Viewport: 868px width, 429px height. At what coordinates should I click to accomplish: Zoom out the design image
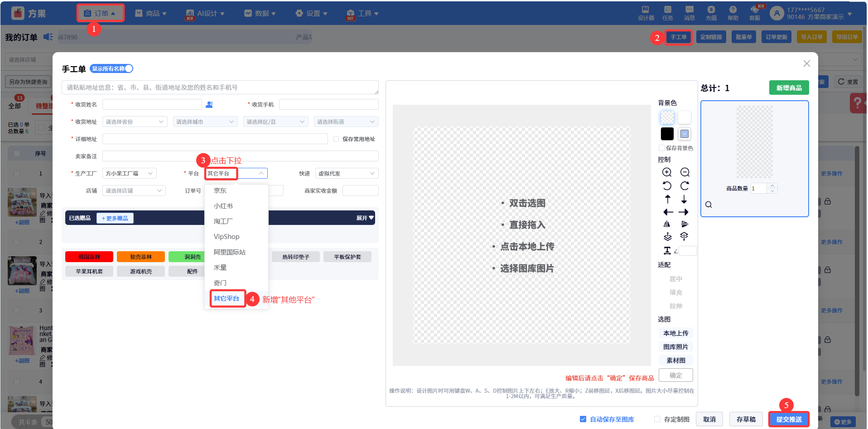(x=685, y=172)
